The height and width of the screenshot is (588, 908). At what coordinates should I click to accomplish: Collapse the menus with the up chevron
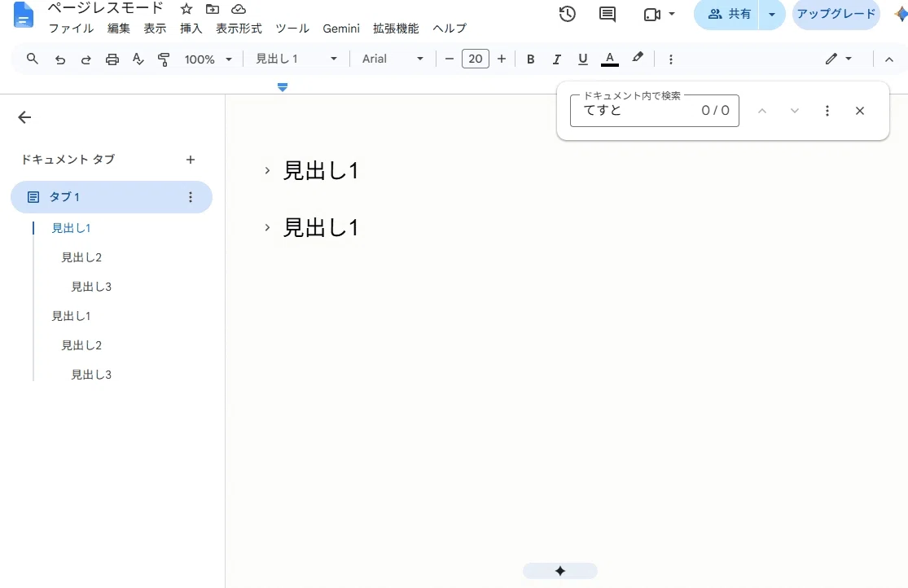point(889,59)
